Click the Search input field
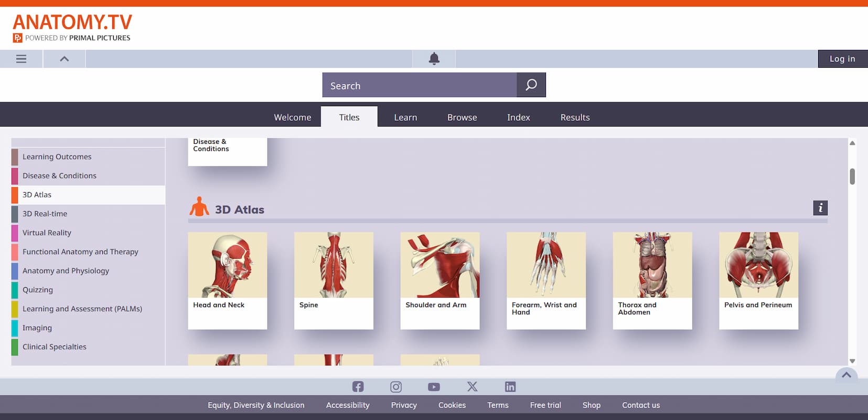This screenshot has width=868, height=420. pos(420,86)
